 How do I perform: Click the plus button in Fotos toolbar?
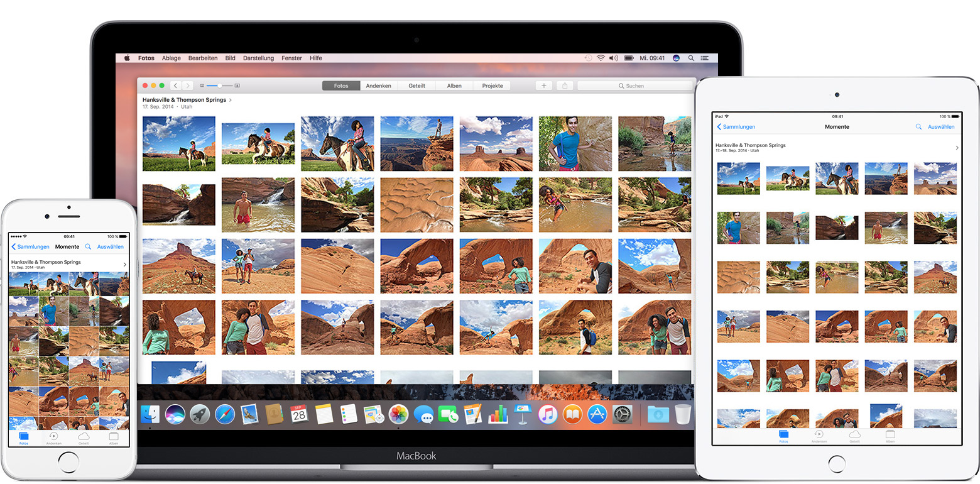click(544, 85)
